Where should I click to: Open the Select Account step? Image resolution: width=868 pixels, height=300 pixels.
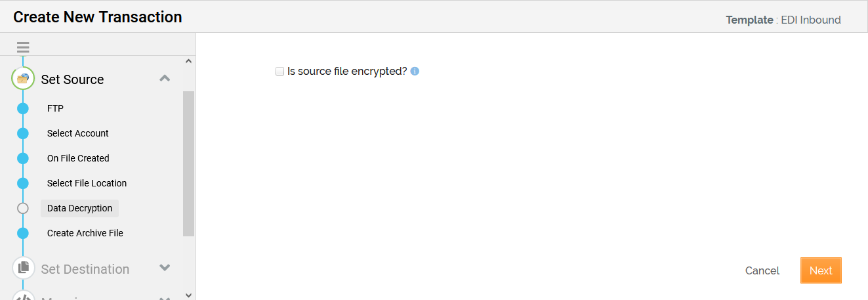[77, 133]
